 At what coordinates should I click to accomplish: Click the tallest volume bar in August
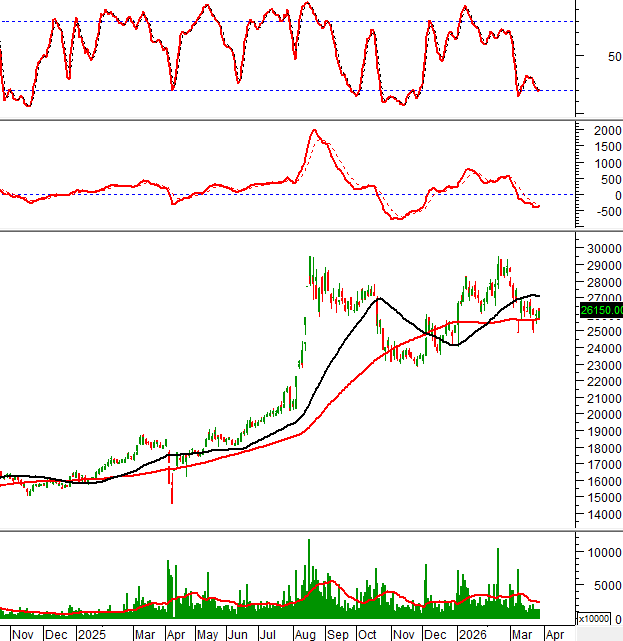[x=309, y=578]
